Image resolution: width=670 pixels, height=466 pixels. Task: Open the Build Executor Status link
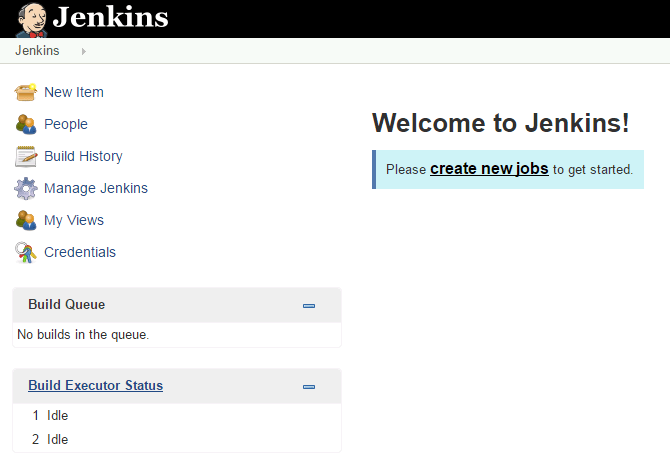tap(95, 385)
